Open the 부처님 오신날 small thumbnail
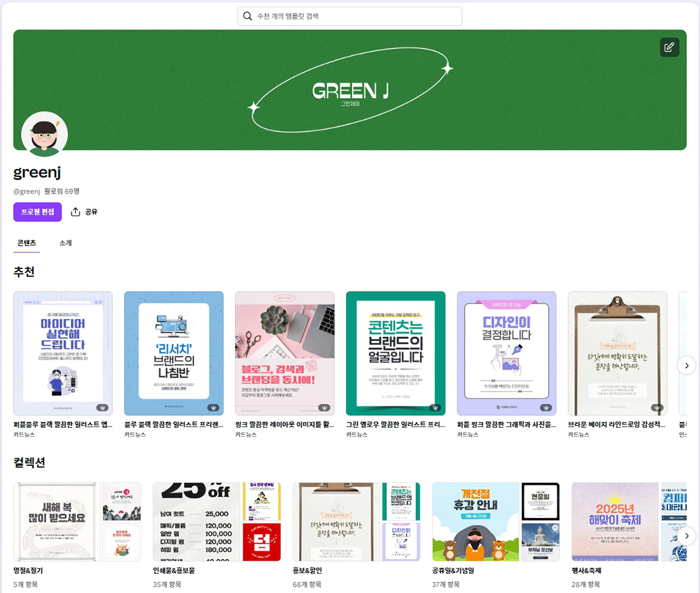 click(x=541, y=542)
